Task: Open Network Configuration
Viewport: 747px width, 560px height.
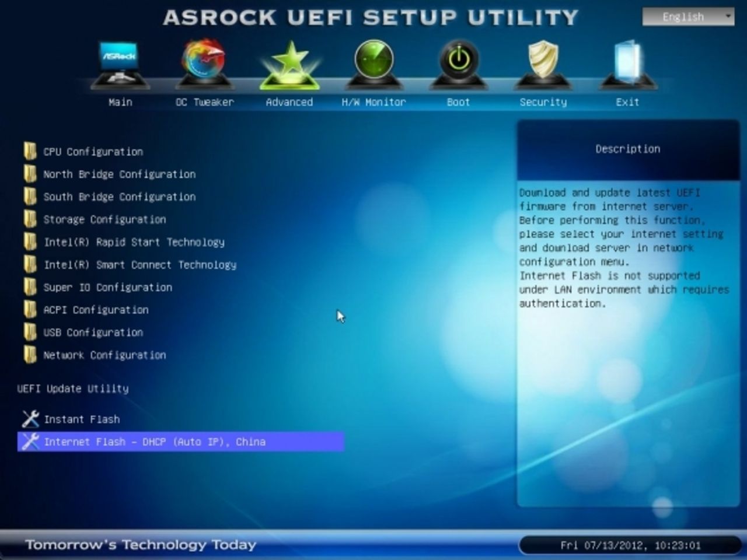Action: [104, 355]
